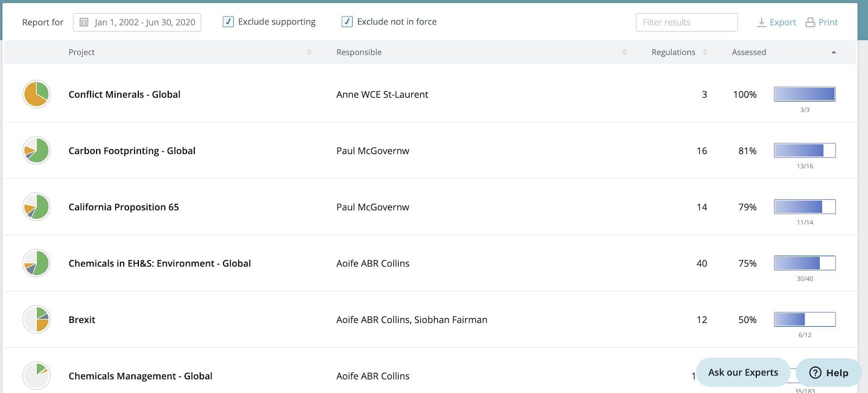Viewport: 868px width, 393px height.
Task: Click the Chemicals Management pie chart icon
Action: (36, 375)
